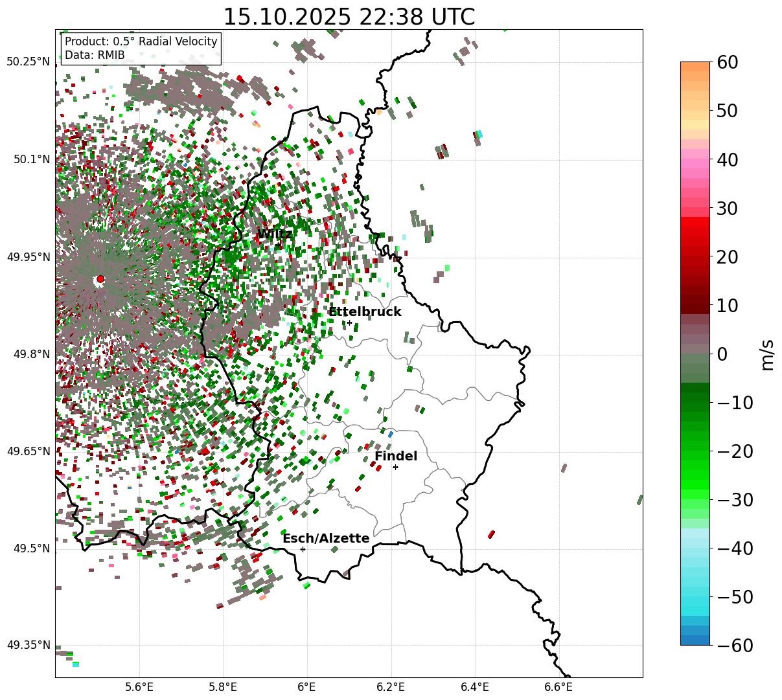Click the 6°E longitude tick label
The width and height of the screenshot is (782, 700).
click(x=307, y=687)
